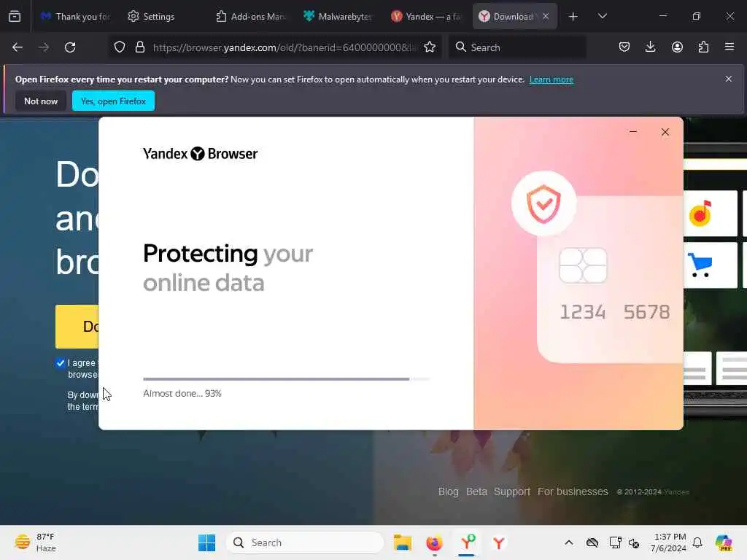Viewport: 747px width, 560px height.
Task: Switch to Firefox in taskbar
Action: (x=434, y=542)
